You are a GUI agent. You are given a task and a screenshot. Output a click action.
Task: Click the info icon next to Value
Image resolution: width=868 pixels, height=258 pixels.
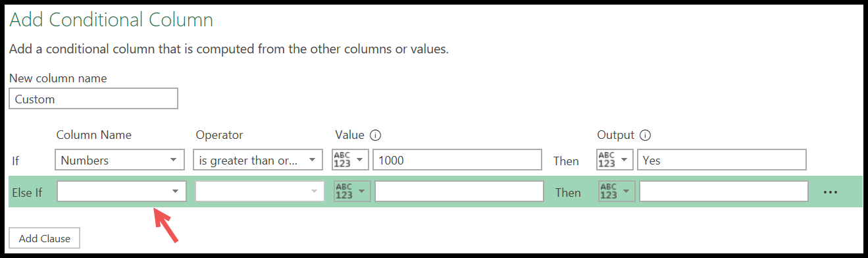(376, 136)
